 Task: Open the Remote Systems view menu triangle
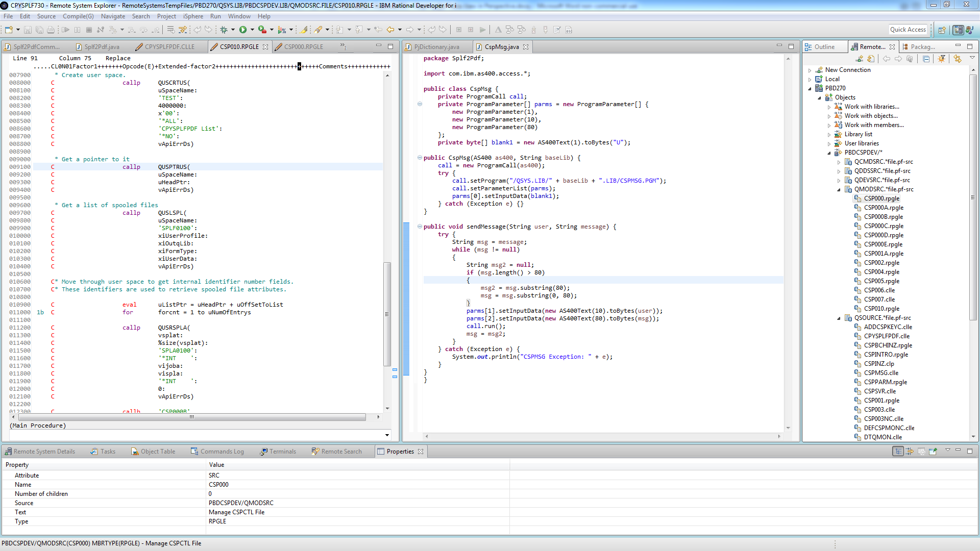(x=972, y=58)
